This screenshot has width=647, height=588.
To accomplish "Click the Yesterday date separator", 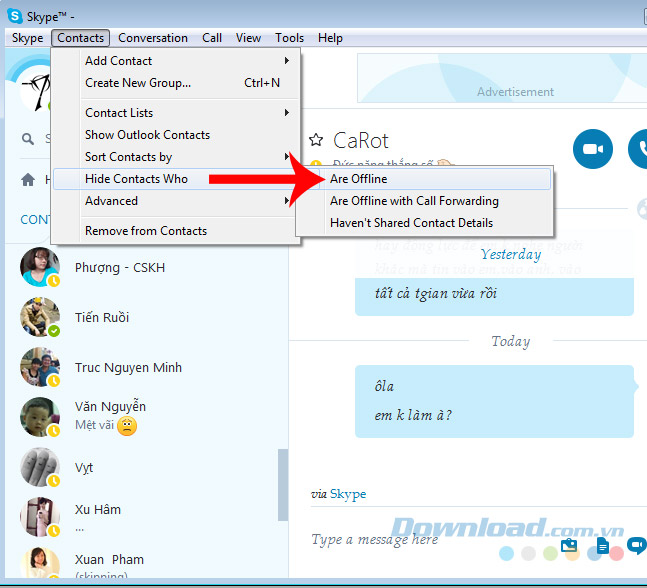I will [x=511, y=254].
